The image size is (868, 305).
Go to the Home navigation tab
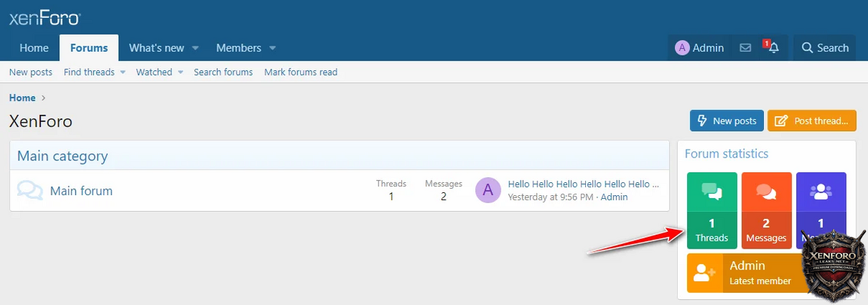pos(34,48)
